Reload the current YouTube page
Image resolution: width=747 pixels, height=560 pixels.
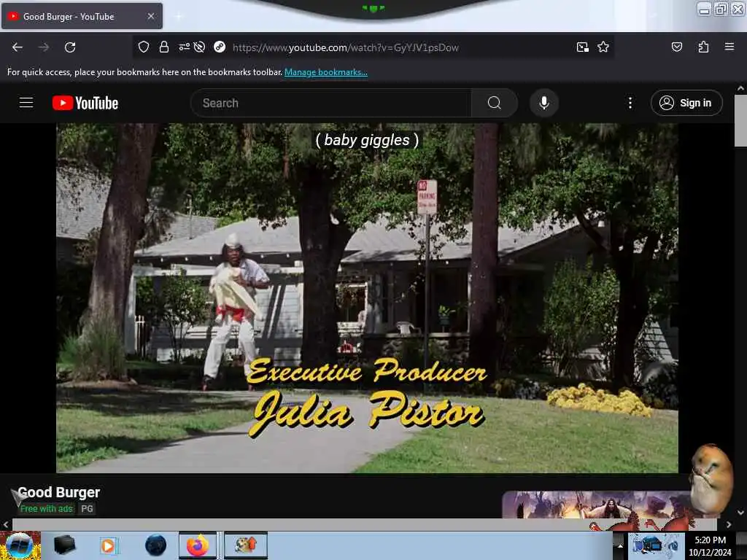pyautogui.click(x=70, y=47)
